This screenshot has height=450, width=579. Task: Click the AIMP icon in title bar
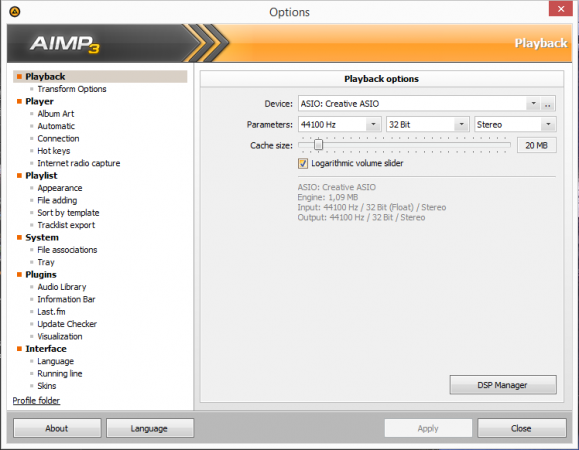click(14, 12)
